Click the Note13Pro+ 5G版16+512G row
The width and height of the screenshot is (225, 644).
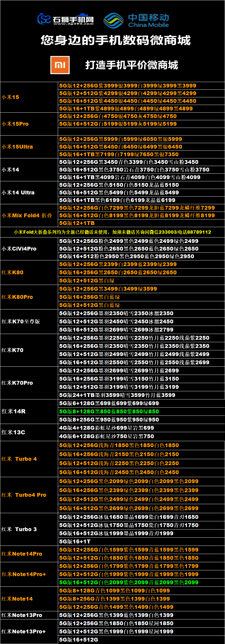141,640
